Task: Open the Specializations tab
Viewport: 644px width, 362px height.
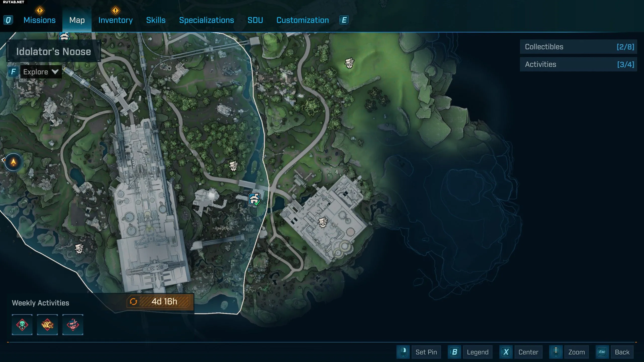Action: pyautogui.click(x=207, y=20)
